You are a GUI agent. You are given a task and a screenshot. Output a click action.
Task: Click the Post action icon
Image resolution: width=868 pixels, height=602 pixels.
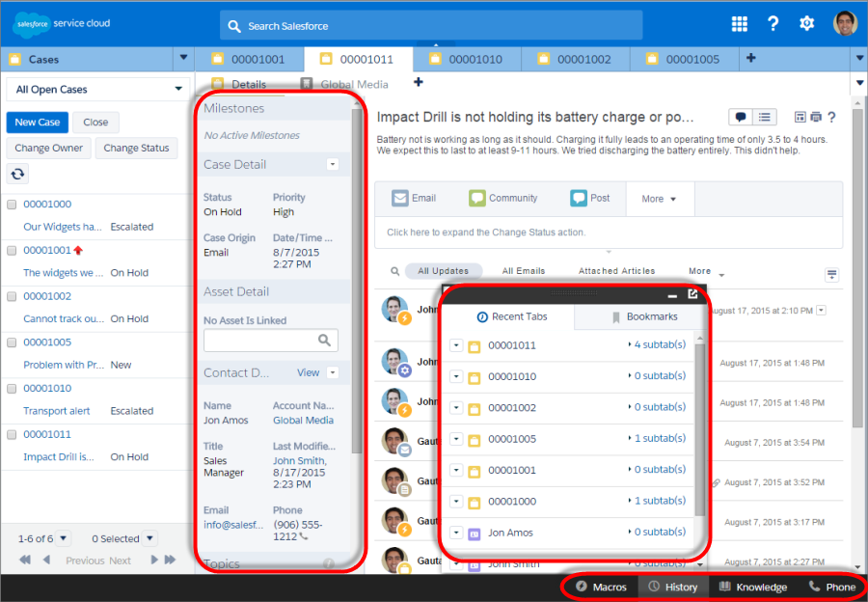pos(579,198)
